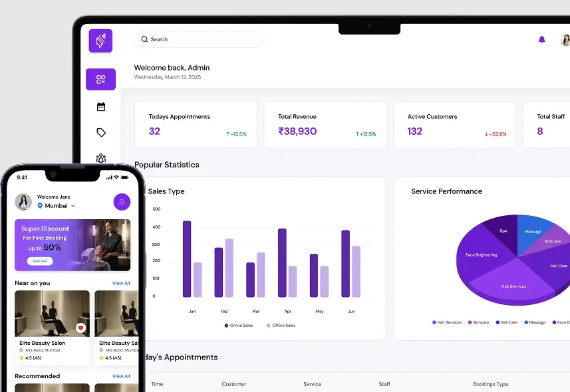Toggle the Nail Care legend entry
The image size is (570, 392).
(x=507, y=322)
